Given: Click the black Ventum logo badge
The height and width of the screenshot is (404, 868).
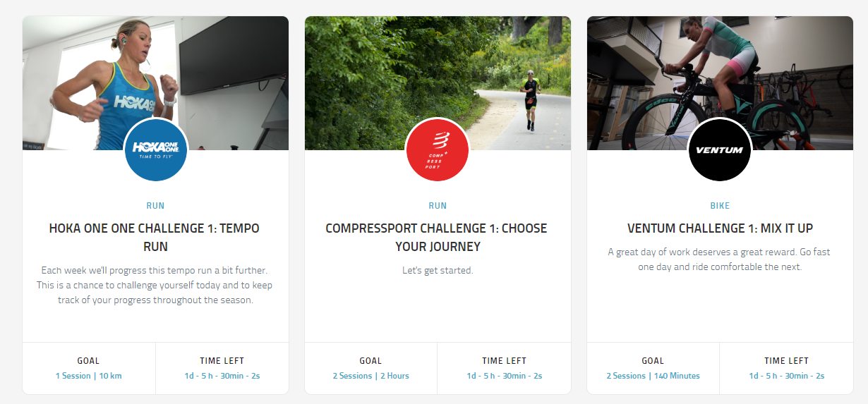Looking at the screenshot, I should point(720,149).
